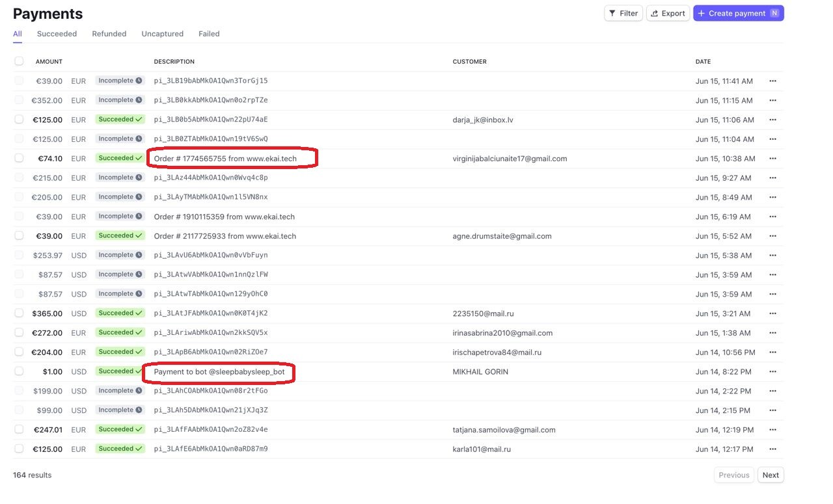
Task: Click Succeeded badge on €74.10 payment
Action: 120,158
